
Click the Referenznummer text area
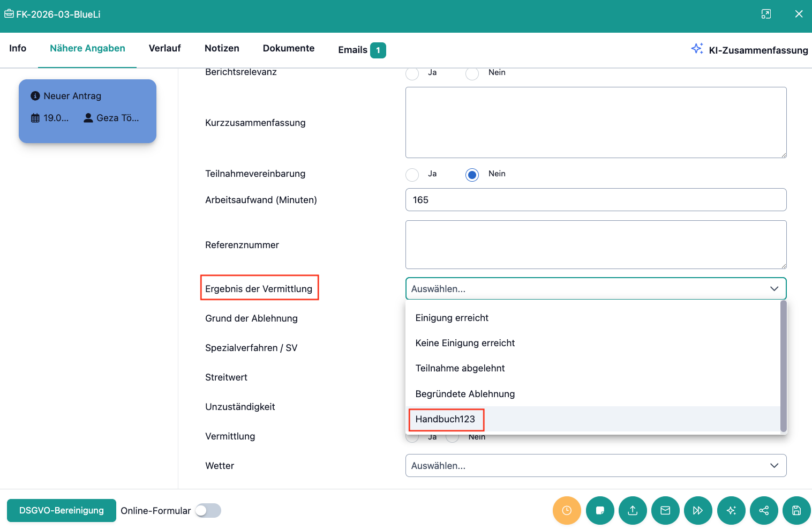coord(596,244)
